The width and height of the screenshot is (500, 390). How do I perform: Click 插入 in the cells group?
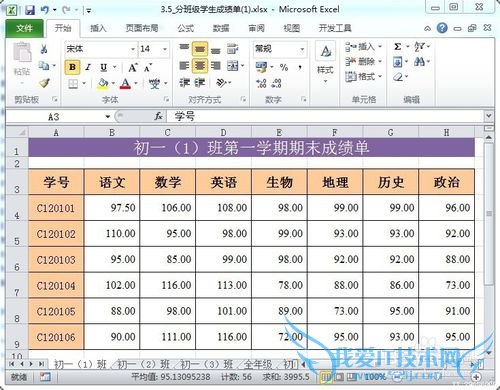363,47
